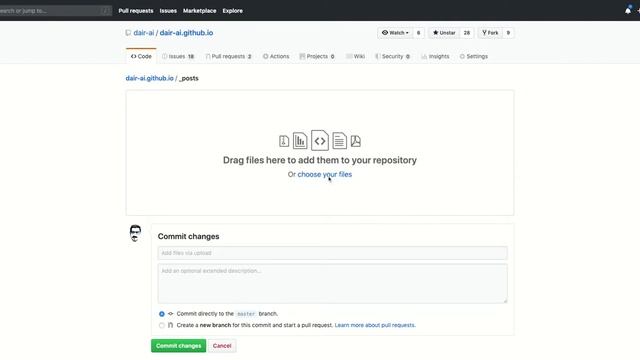Screen dimensions: 640x360
Task: Unstar the repository
Action: (x=444, y=33)
